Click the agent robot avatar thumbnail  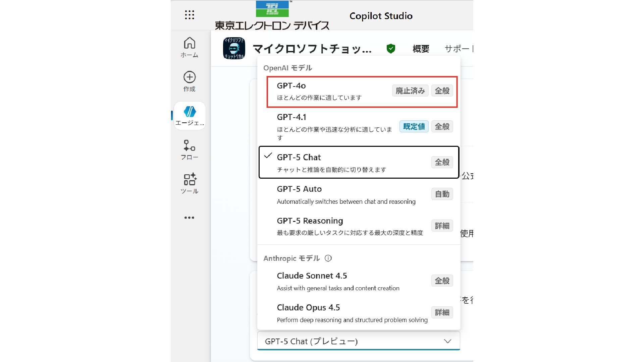(234, 49)
